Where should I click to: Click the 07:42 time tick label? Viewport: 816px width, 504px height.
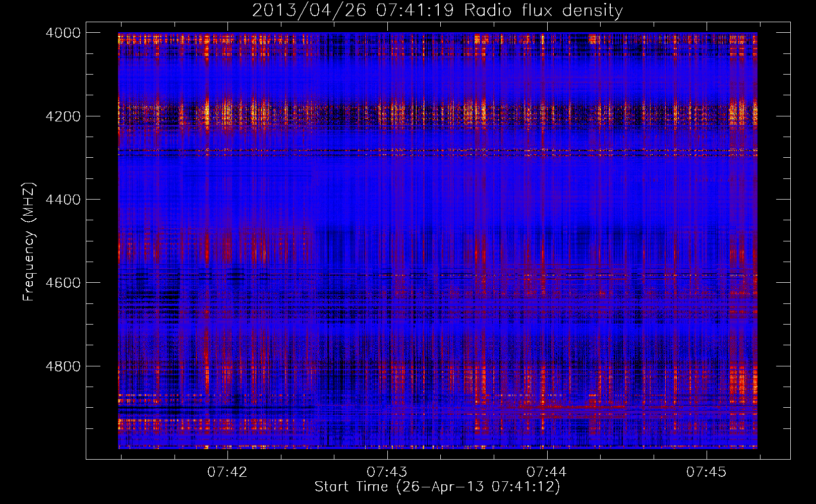pyautogui.click(x=227, y=472)
